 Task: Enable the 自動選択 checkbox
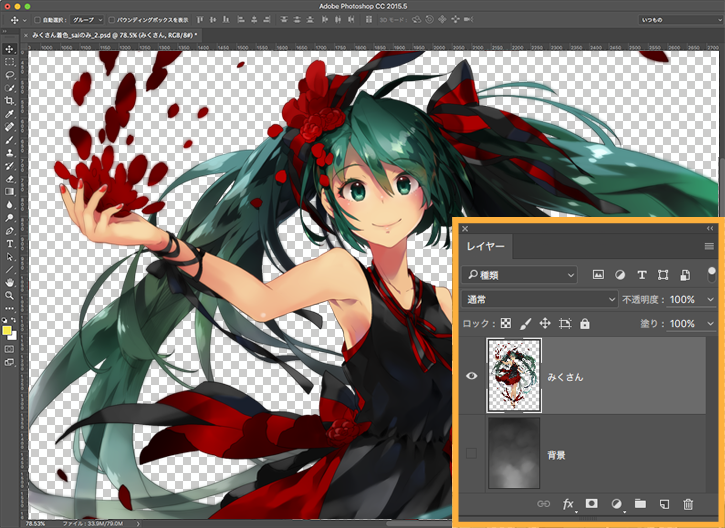37,20
